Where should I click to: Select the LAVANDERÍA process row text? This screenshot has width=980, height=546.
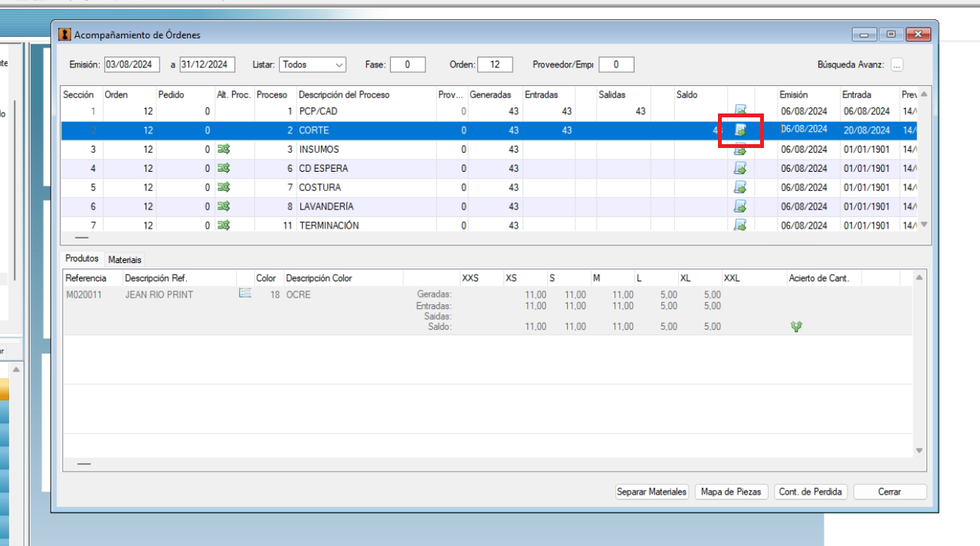pos(326,206)
